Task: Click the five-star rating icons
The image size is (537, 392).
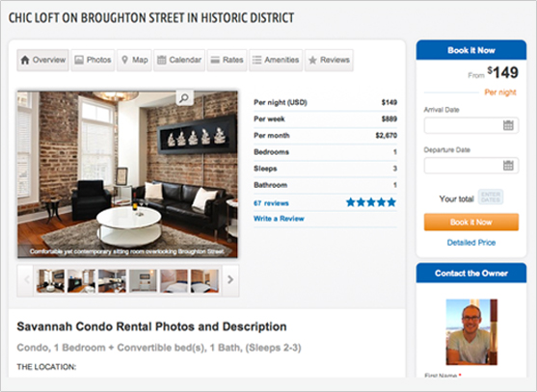Action: pos(371,202)
